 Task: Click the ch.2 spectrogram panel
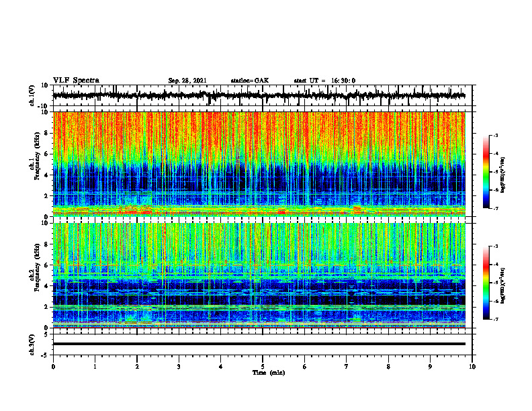pos(259,275)
